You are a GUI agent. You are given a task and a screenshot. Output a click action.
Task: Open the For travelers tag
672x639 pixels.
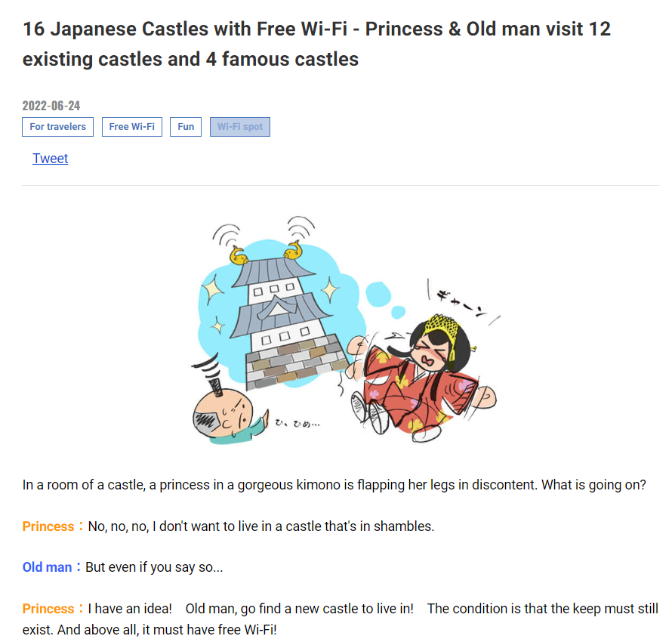coord(57,127)
